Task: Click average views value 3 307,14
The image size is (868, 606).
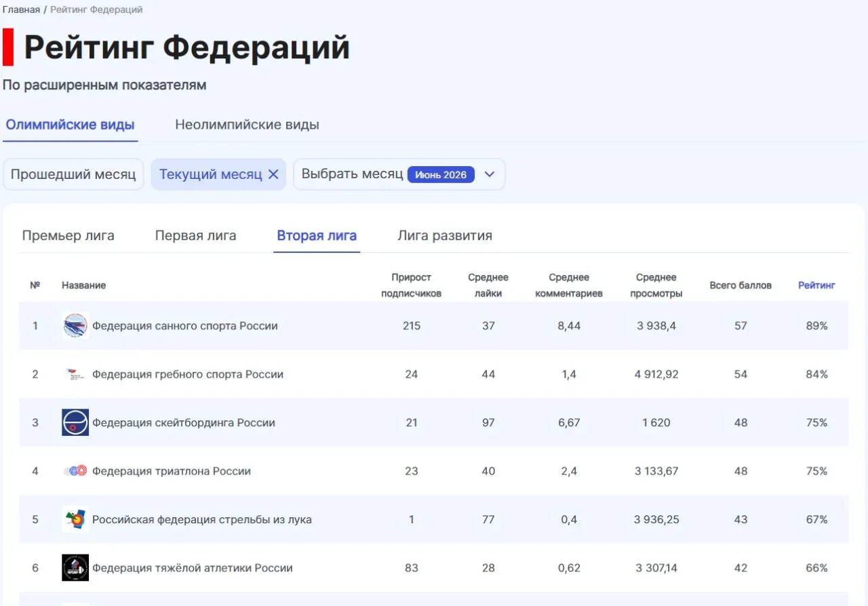Action: point(656,568)
